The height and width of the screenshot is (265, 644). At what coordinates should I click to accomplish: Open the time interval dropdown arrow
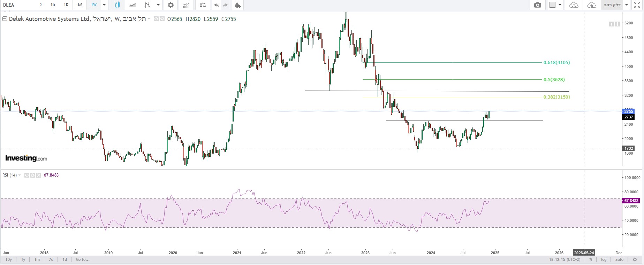[x=104, y=5]
